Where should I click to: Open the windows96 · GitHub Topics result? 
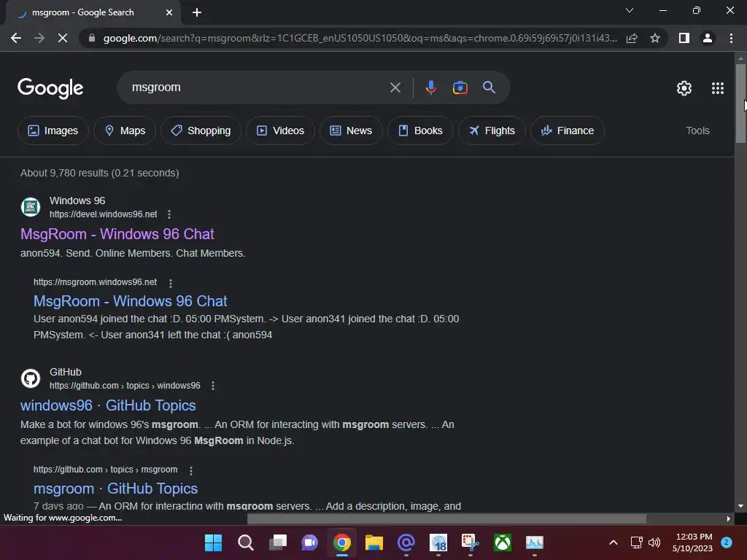coord(108,405)
